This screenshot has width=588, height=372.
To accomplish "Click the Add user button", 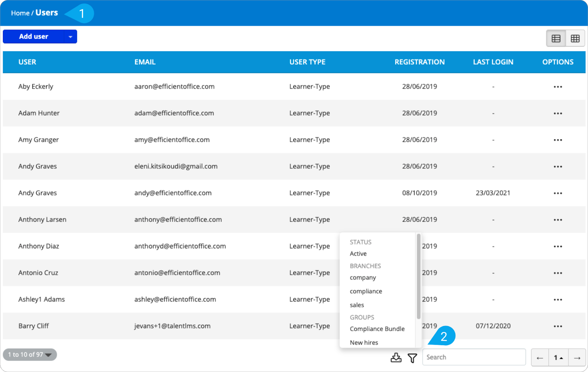I will click(33, 37).
